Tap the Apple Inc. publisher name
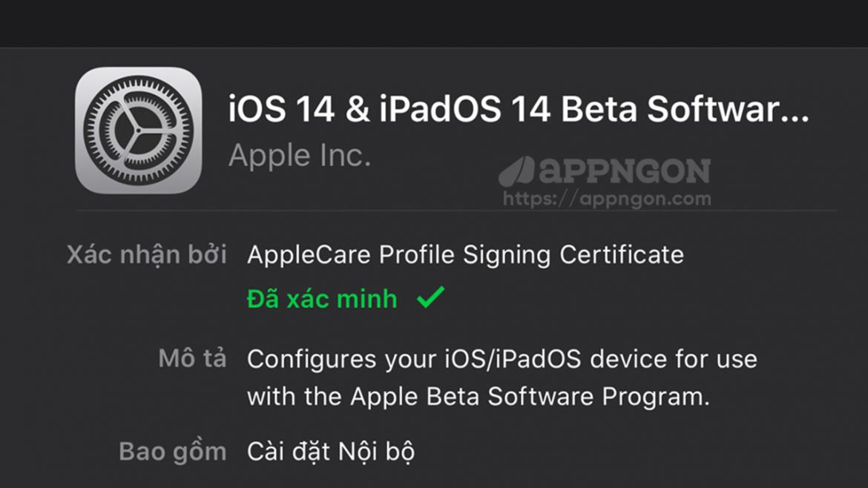Viewport: 868px width, 488px height. 300,156
